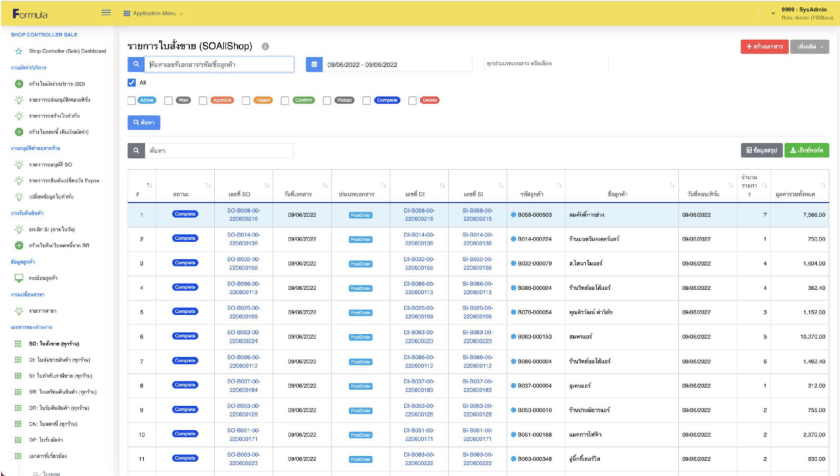
Task: Click the date range field 09/06/2022
Action: coord(398,64)
